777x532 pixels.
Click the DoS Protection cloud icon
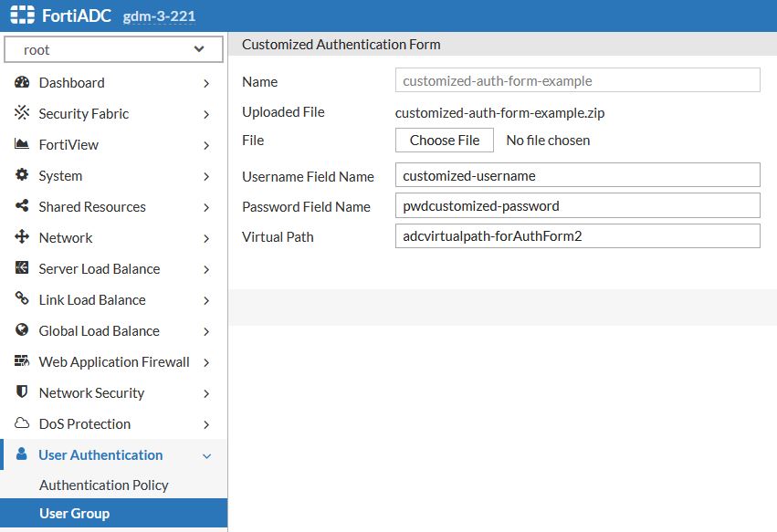pos(21,423)
